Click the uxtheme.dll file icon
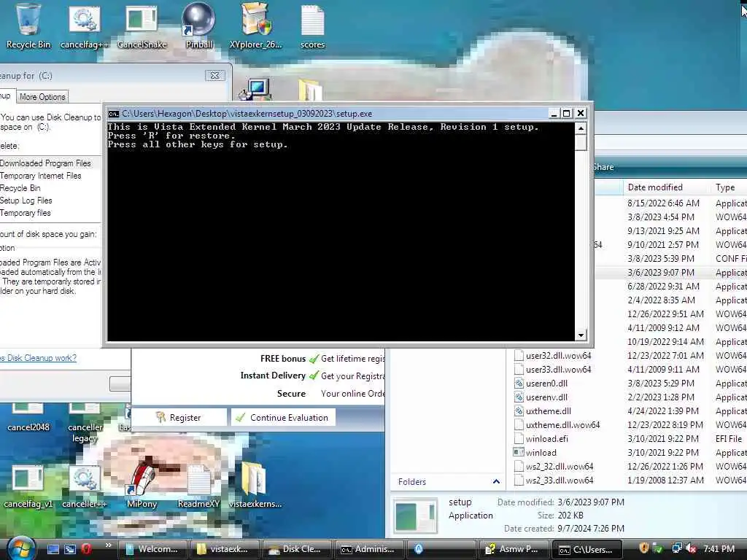Screen dimensions: 747x560 [519, 411]
